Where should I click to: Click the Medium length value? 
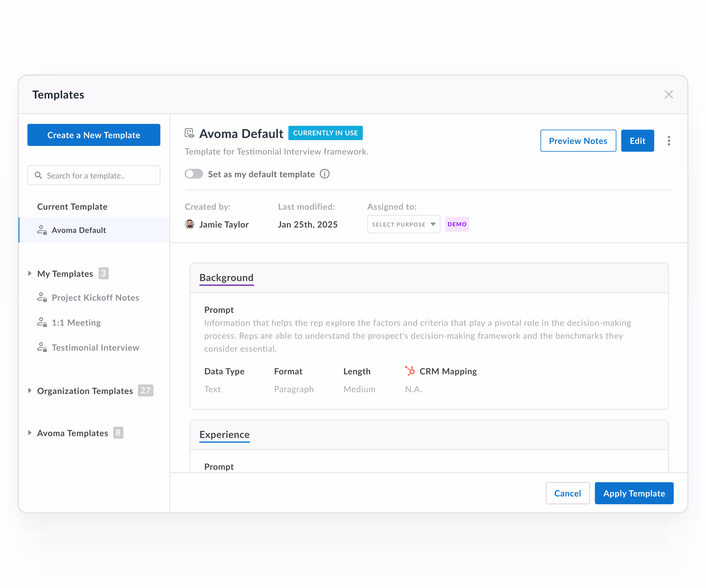pos(359,389)
